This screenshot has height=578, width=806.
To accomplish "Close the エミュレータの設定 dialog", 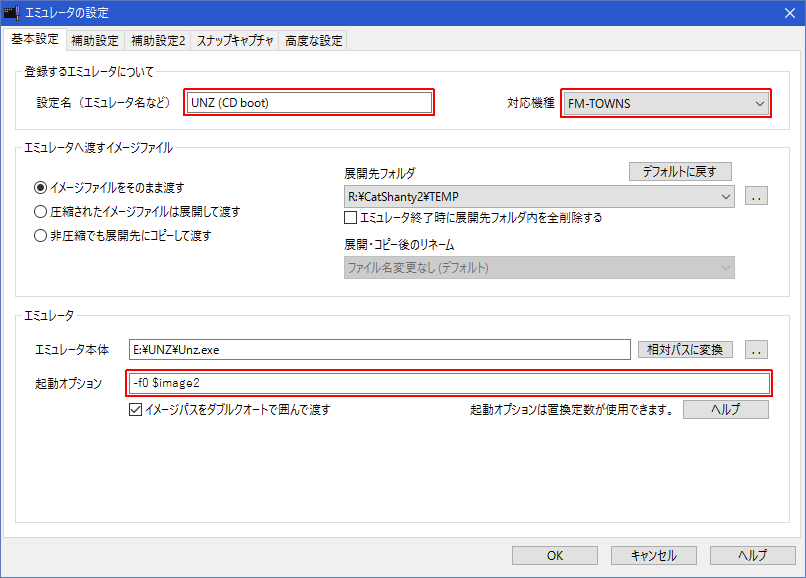I will (786, 13).
